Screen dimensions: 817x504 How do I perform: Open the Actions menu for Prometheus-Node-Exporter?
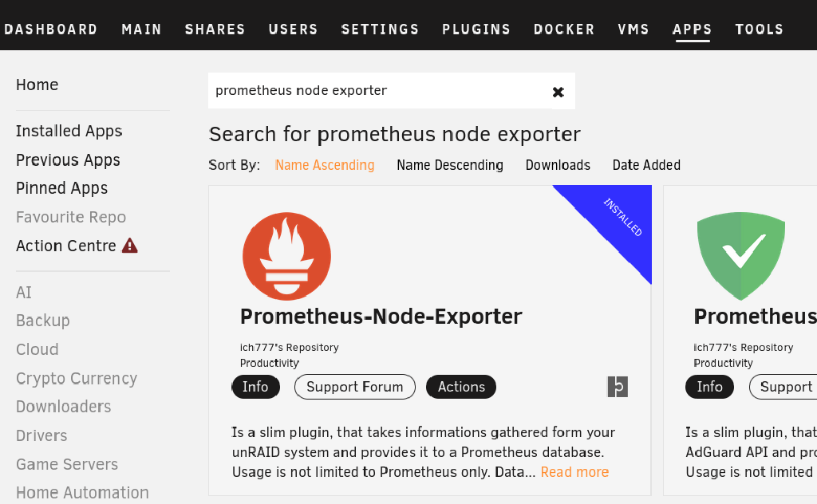460,387
